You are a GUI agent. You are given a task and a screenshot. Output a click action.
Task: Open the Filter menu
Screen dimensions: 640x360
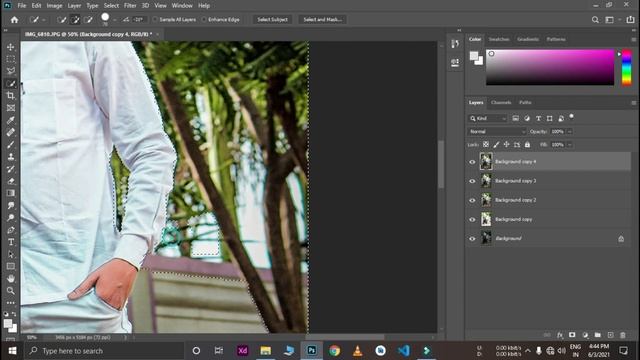click(x=130, y=6)
